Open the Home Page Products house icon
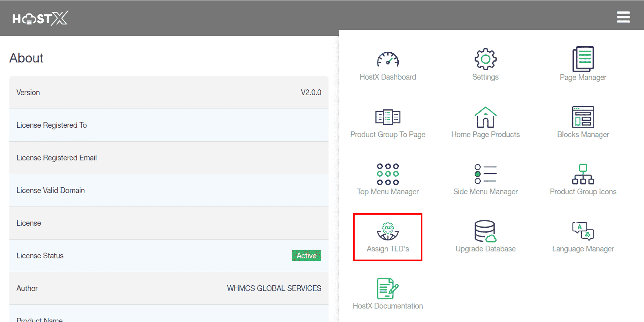Image resolution: width=644 pixels, height=322 pixels. click(x=485, y=117)
